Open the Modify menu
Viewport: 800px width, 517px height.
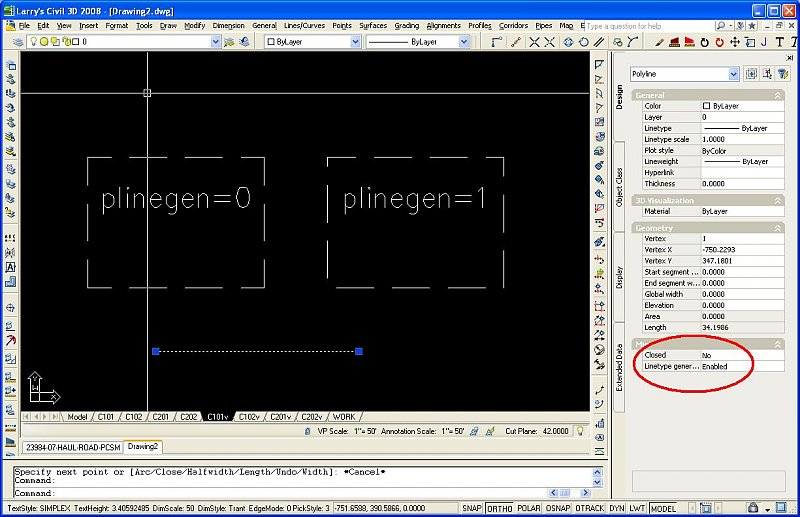(194, 26)
